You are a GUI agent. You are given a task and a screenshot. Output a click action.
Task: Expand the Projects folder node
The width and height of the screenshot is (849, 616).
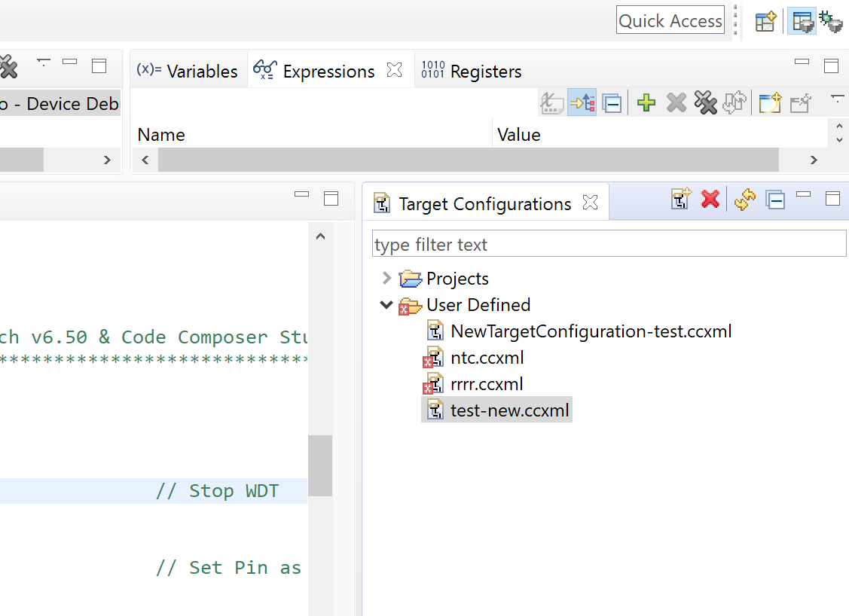click(386, 279)
